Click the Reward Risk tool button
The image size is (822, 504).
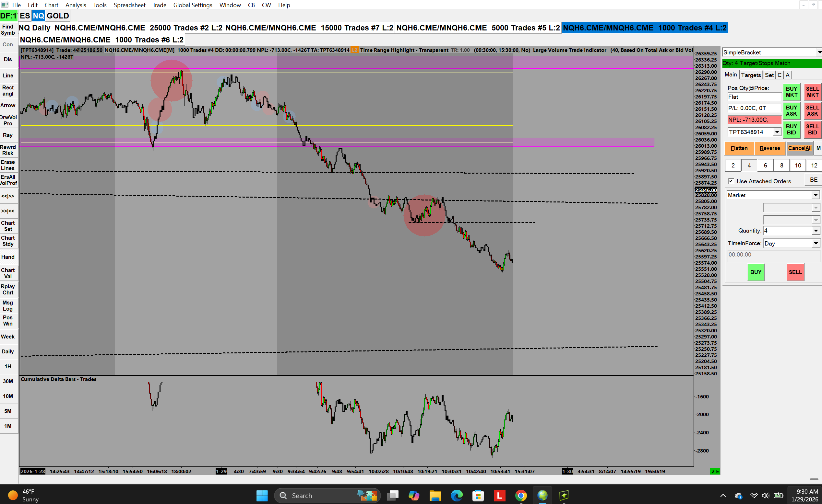(x=8, y=150)
